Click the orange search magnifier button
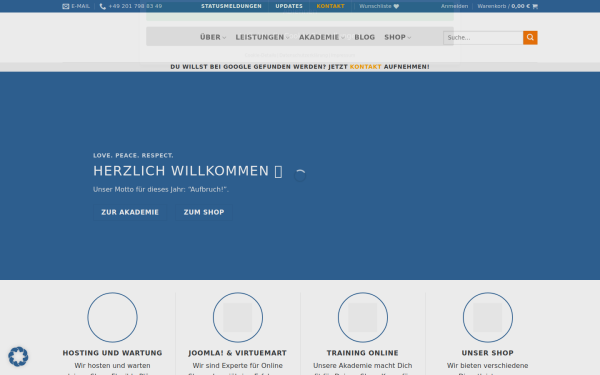The image size is (600, 375). (530, 38)
